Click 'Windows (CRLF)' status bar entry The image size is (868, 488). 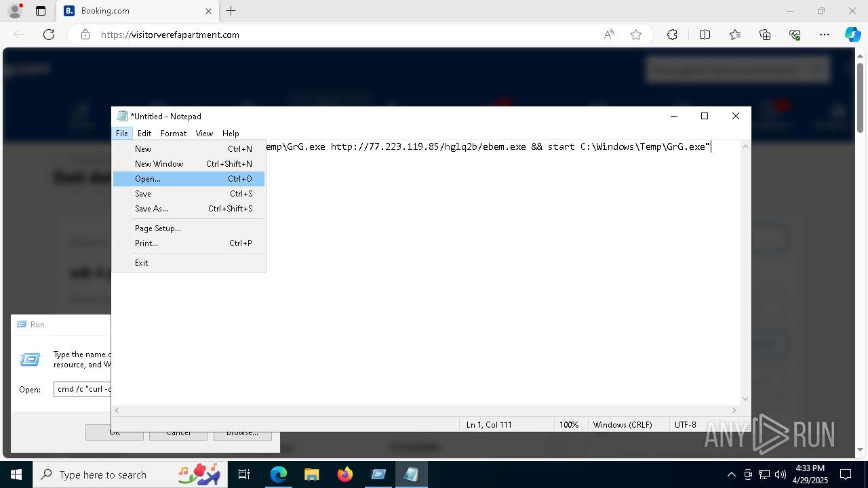623,425
